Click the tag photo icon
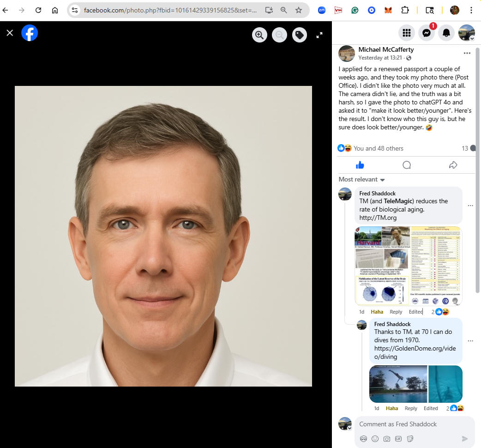 300,35
